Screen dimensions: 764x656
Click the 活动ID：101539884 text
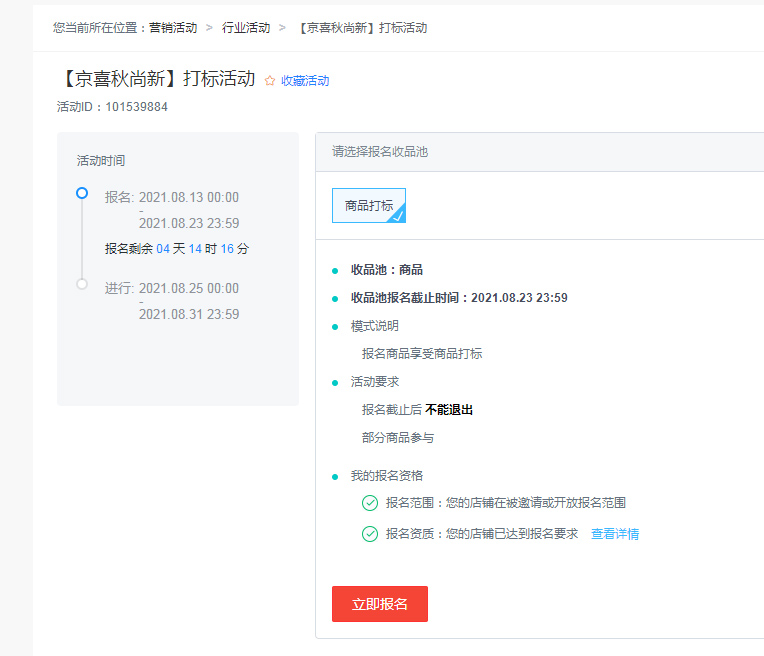click(x=112, y=107)
